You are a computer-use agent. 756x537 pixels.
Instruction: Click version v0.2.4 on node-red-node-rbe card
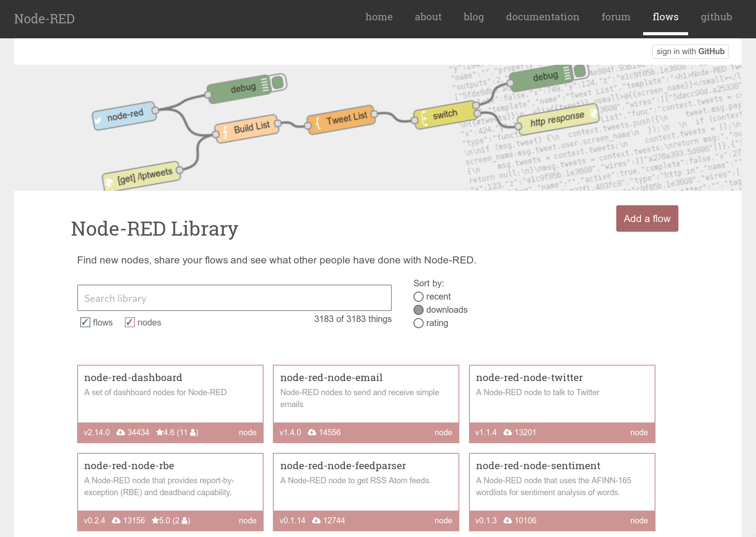95,521
